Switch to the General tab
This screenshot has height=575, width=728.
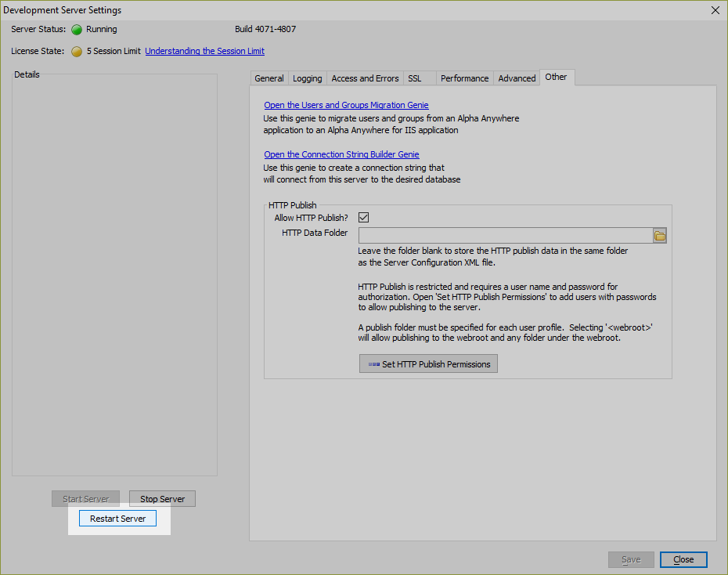[x=268, y=78]
